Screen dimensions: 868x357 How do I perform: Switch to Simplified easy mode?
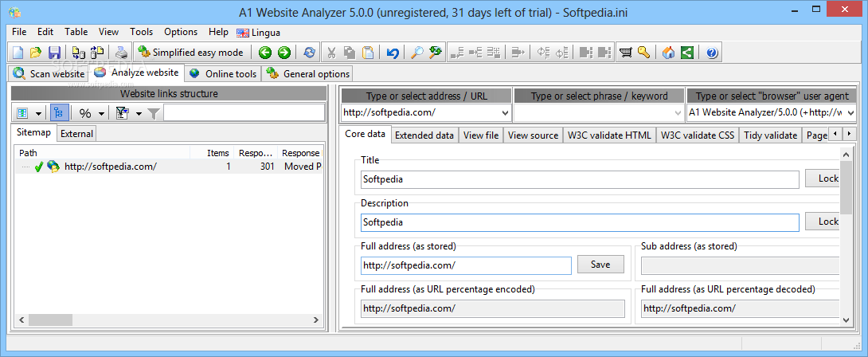191,53
